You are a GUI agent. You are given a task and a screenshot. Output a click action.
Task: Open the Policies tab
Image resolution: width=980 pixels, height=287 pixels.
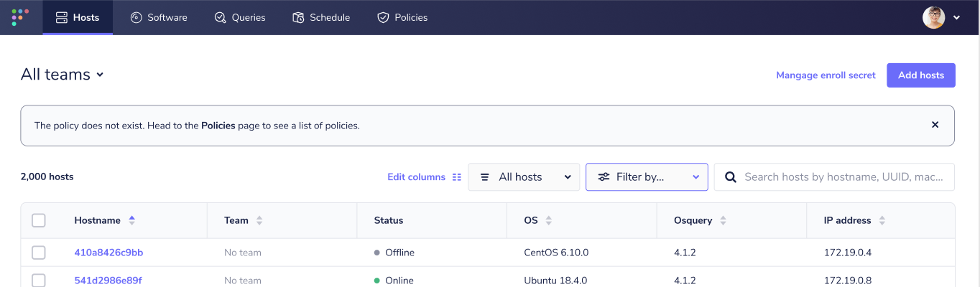tap(402, 17)
